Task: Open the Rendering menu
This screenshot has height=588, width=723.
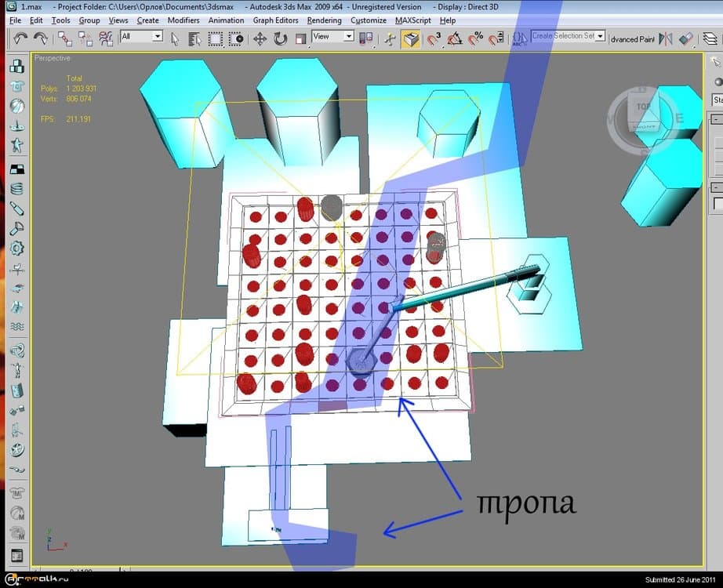Action: (x=324, y=20)
